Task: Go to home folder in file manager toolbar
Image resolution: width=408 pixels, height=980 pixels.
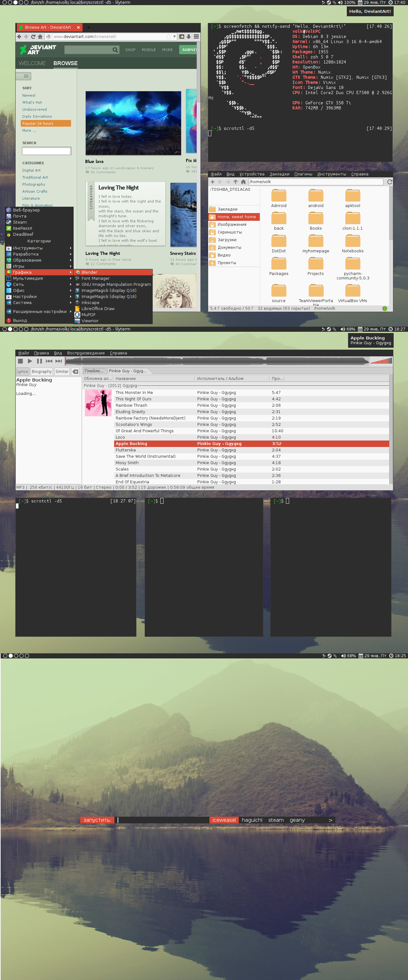Action: click(x=243, y=182)
